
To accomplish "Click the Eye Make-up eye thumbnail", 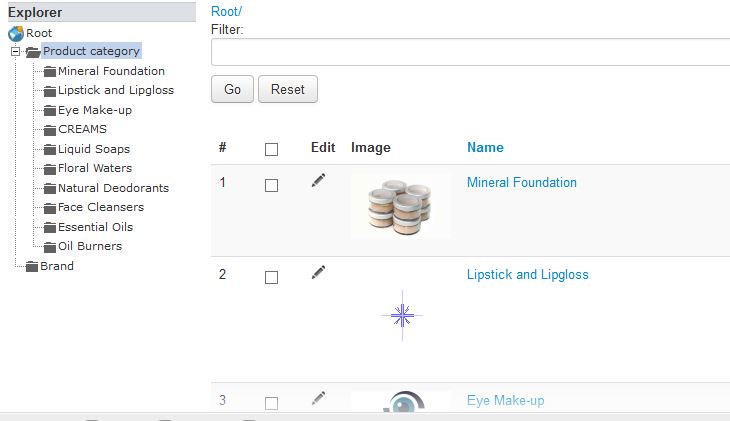I will [x=403, y=402].
